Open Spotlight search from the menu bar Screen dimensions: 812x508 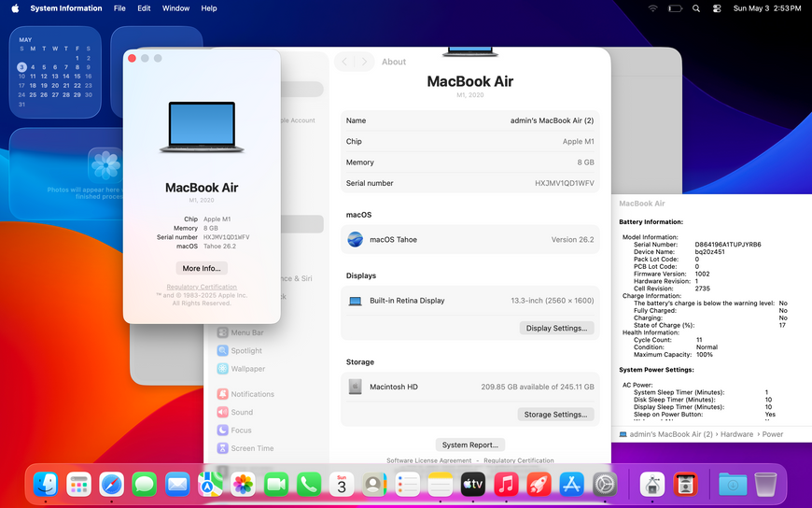click(696, 8)
